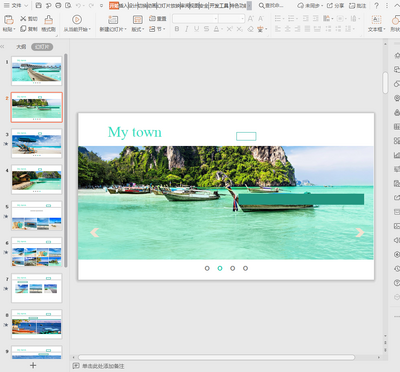Click the first pagination dot on slide
400x372 pixels.
click(x=207, y=268)
